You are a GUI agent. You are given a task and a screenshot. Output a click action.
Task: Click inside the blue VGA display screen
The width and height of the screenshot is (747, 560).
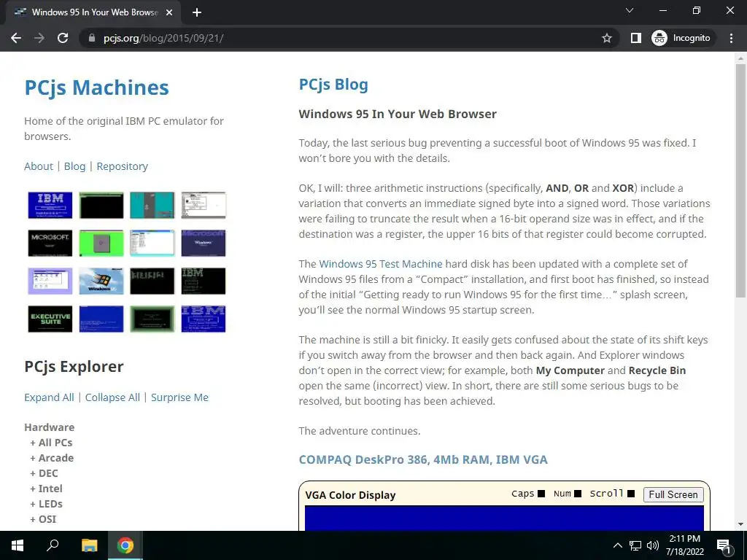coord(504,518)
